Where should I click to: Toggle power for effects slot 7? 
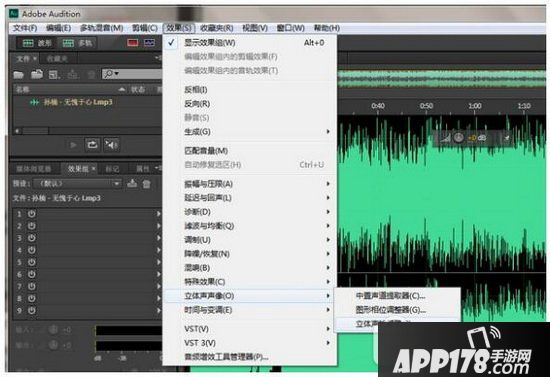(x=32, y=287)
